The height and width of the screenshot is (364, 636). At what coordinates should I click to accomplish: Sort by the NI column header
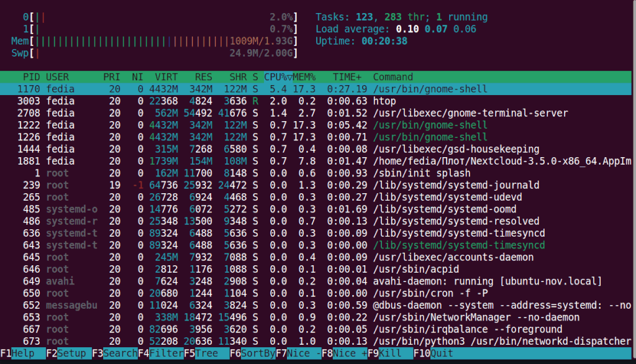[137, 77]
